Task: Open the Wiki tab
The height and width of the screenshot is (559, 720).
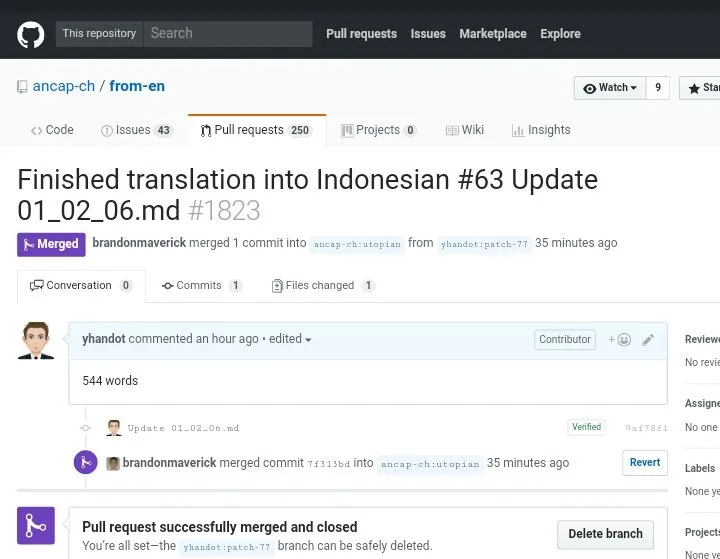Action: [465, 130]
